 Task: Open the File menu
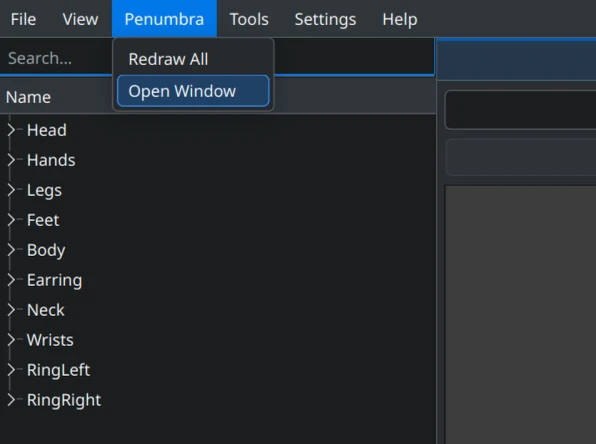coord(23,19)
